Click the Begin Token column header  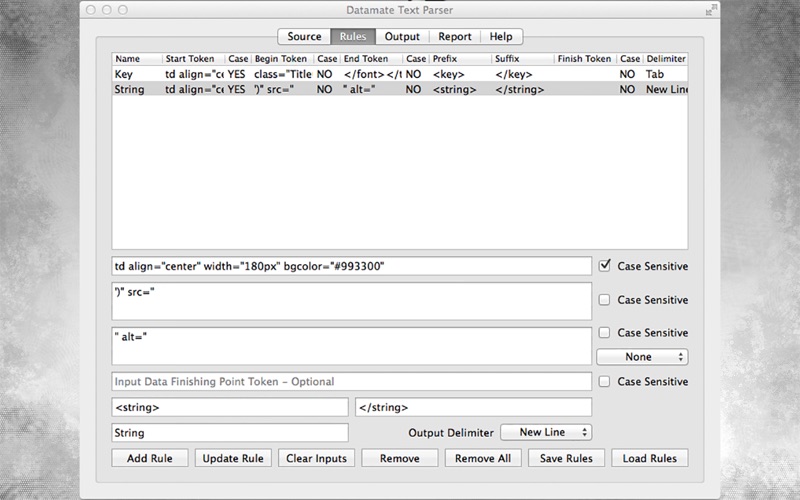point(283,59)
